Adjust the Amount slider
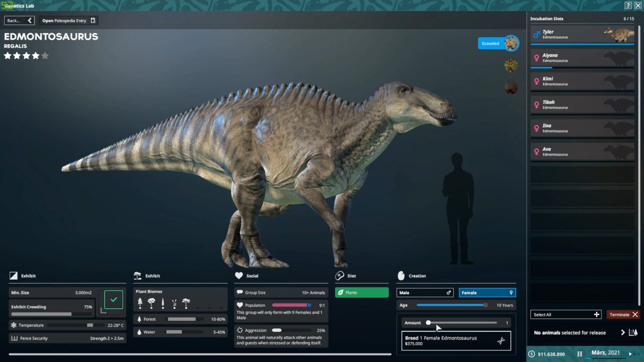The width and height of the screenshot is (644, 362). [x=462, y=323]
